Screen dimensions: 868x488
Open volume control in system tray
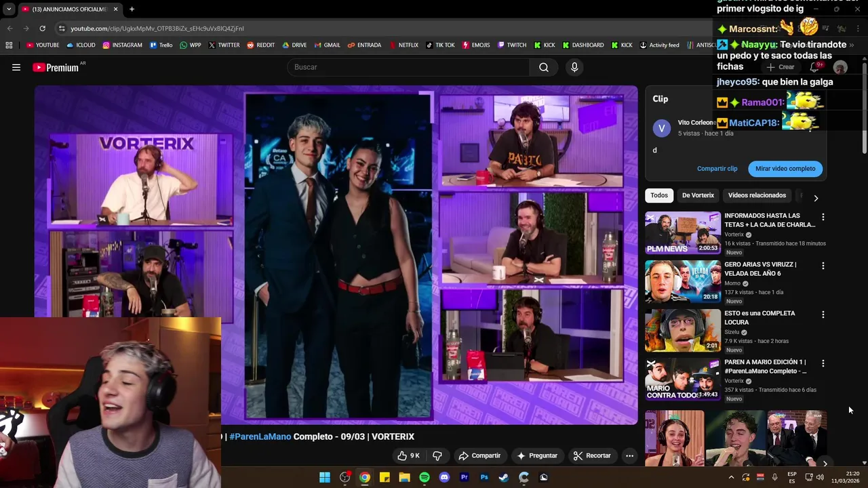pyautogui.click(x=821, y=477)
